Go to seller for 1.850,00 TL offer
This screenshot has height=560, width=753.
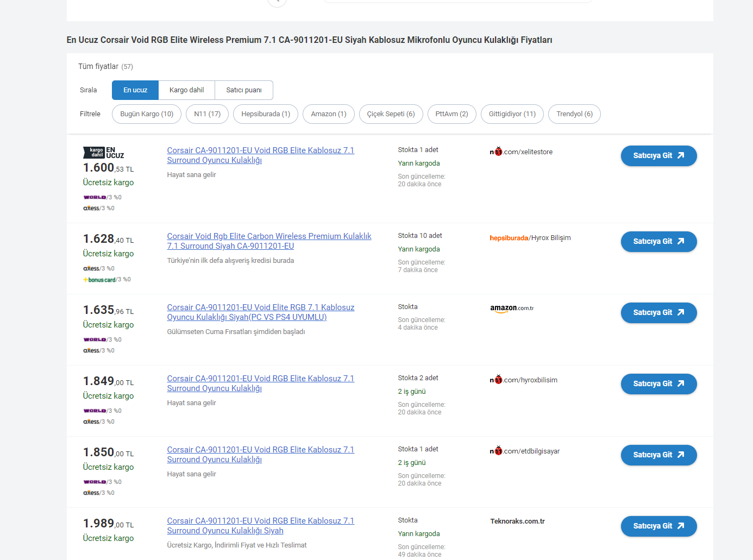[658, 455]
